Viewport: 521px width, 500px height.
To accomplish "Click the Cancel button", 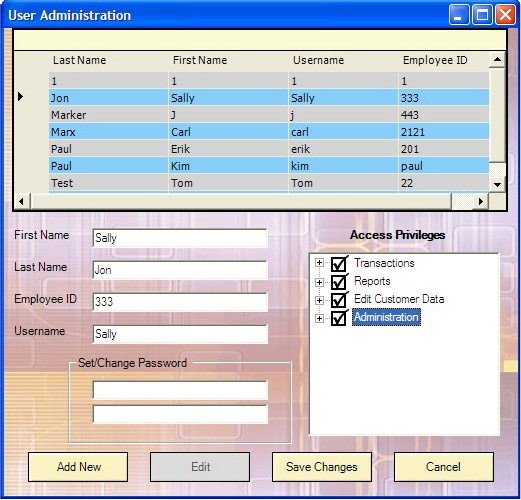I will coord(444,467).
